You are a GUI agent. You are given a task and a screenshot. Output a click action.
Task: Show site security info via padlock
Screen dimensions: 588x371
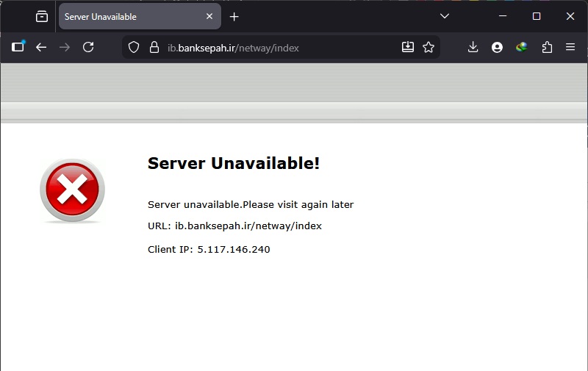(154, 47)
